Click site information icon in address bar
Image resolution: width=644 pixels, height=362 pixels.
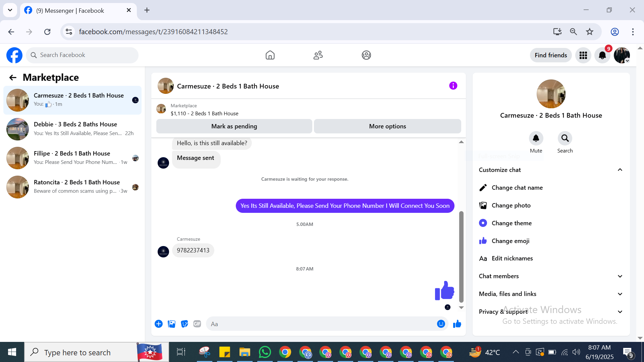tap(69, 32)
